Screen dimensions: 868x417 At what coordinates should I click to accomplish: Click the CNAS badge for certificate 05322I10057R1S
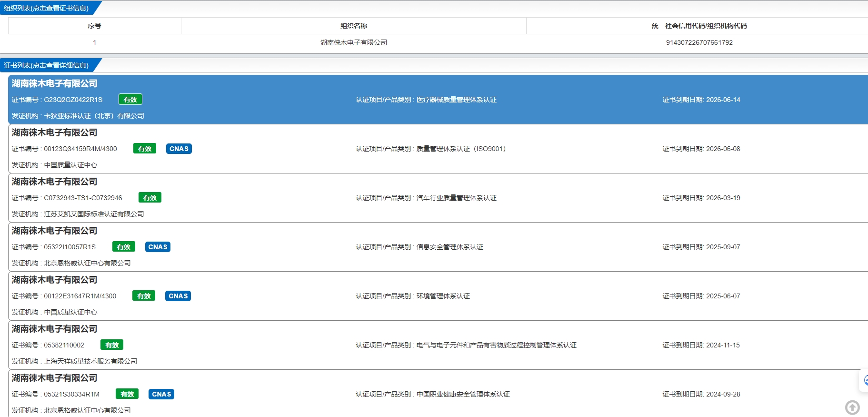(x=158, y=247)
